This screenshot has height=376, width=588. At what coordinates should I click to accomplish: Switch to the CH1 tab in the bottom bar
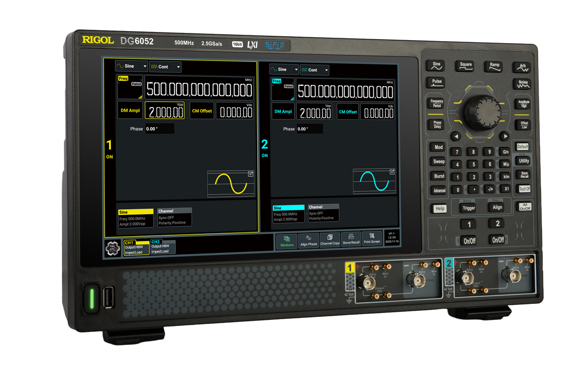click(136, 247)
